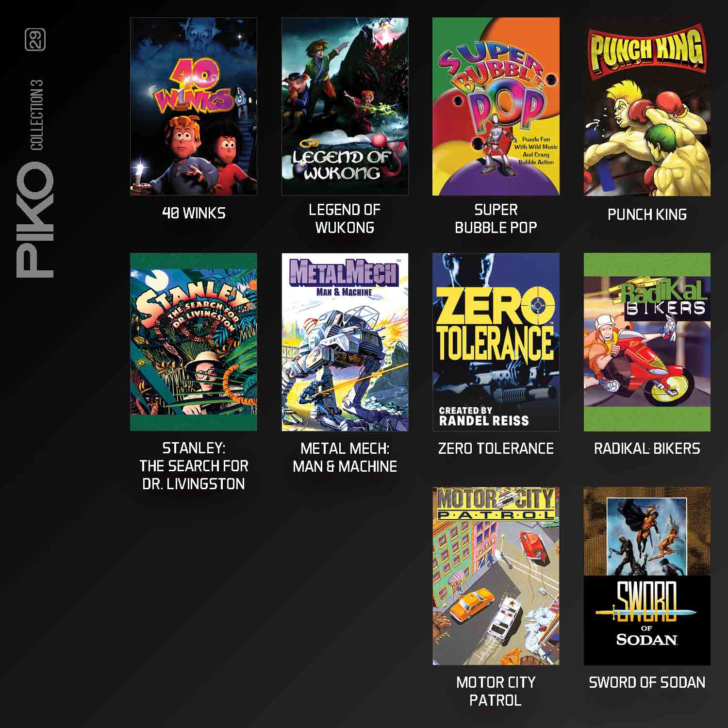Viewport: 728px width, 728px height.
Task: Click the 40 WINKS title caption
Action: coord(194,213)
